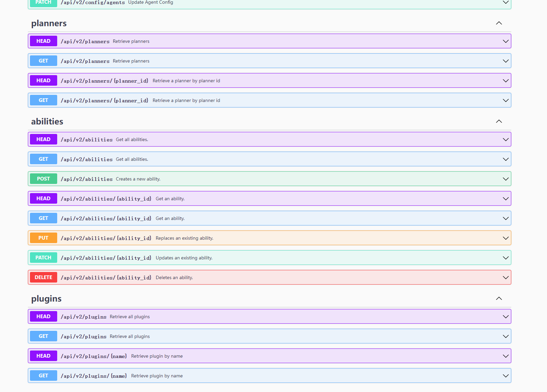Click 'Retrieve all plugins' in GET row

pyautogui.click(x=130, y=336)
